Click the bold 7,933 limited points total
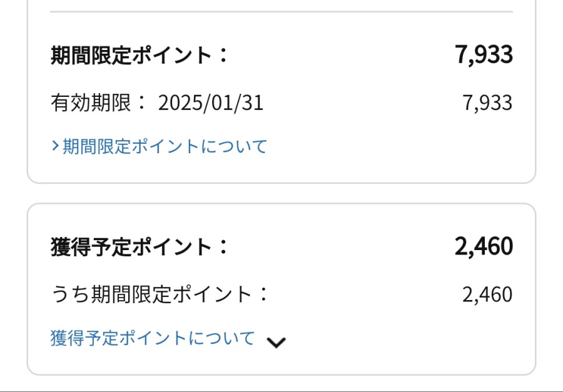Screen dimensions: 563x392 [x=484, y=55]
